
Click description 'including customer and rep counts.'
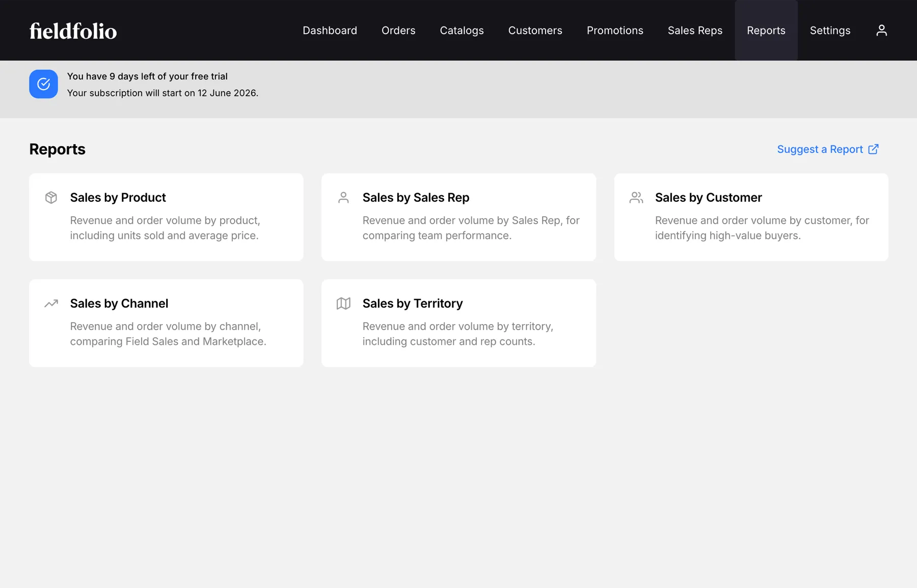(x=448, y=341)
